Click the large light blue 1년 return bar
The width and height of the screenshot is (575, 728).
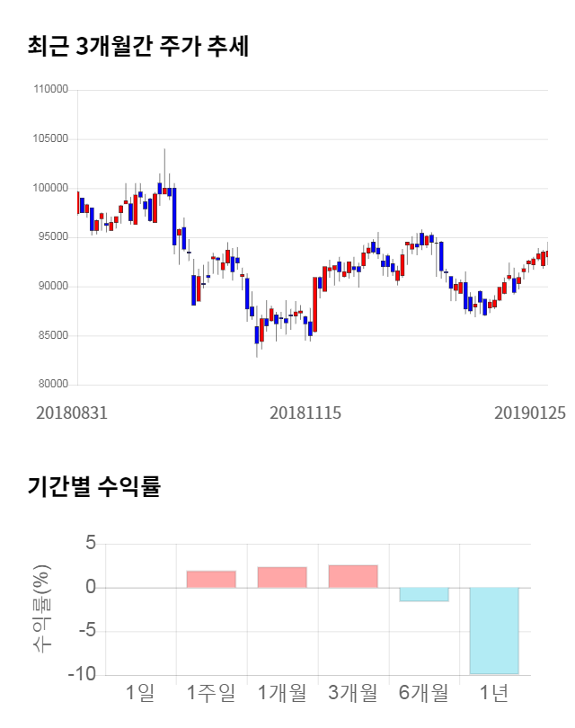pyautogui.click(x=494, y=630)
